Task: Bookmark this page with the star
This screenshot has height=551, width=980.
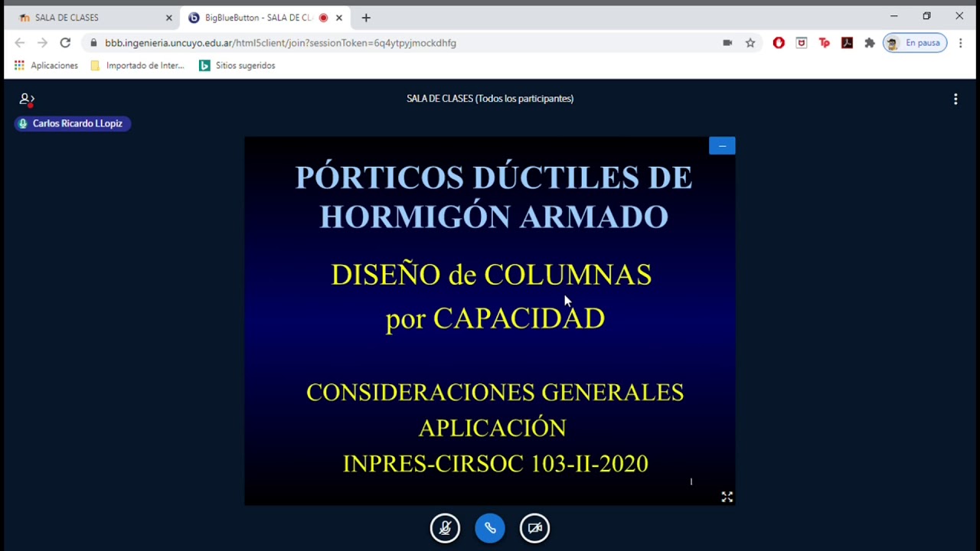Action: coord(750,43)
